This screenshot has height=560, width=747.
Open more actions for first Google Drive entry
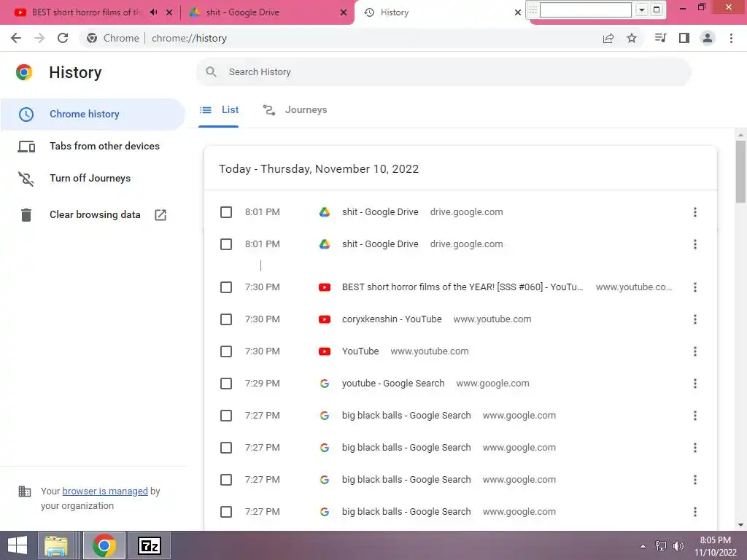(x=695, y=212)
